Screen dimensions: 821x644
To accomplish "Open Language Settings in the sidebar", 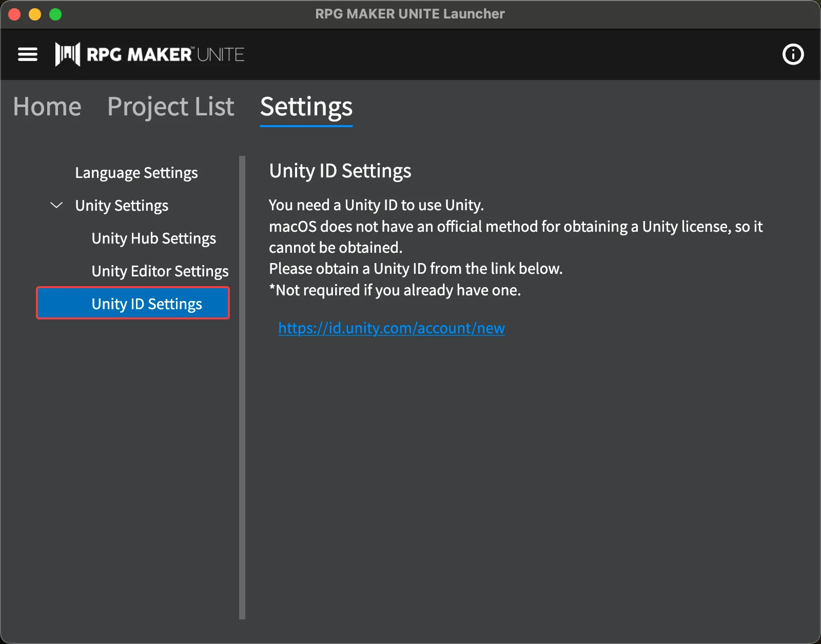I will [x=136, y=173].
